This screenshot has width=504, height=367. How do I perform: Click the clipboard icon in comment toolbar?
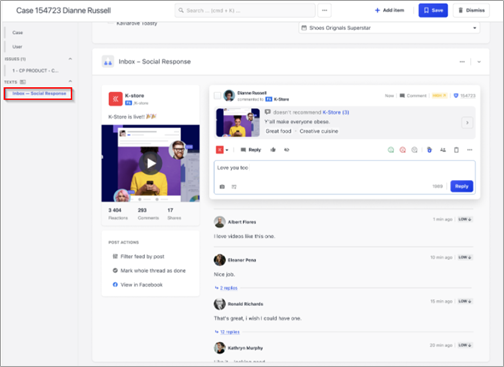click(x=456, y=150)
